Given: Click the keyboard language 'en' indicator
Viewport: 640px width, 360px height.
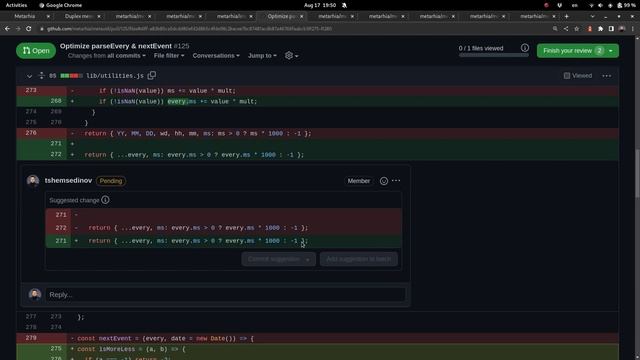Looking at the screenshot, I should click(575, 5).
